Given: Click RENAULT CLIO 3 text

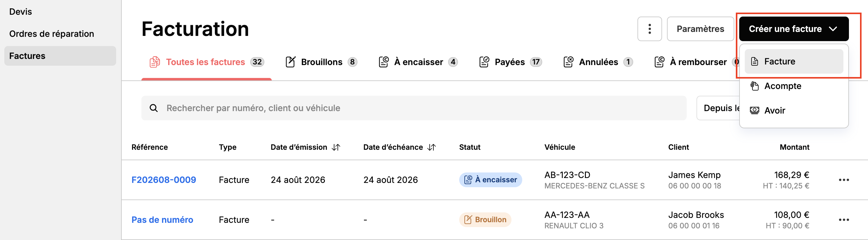Looking at the screenshot, I should tap(574, 226).
